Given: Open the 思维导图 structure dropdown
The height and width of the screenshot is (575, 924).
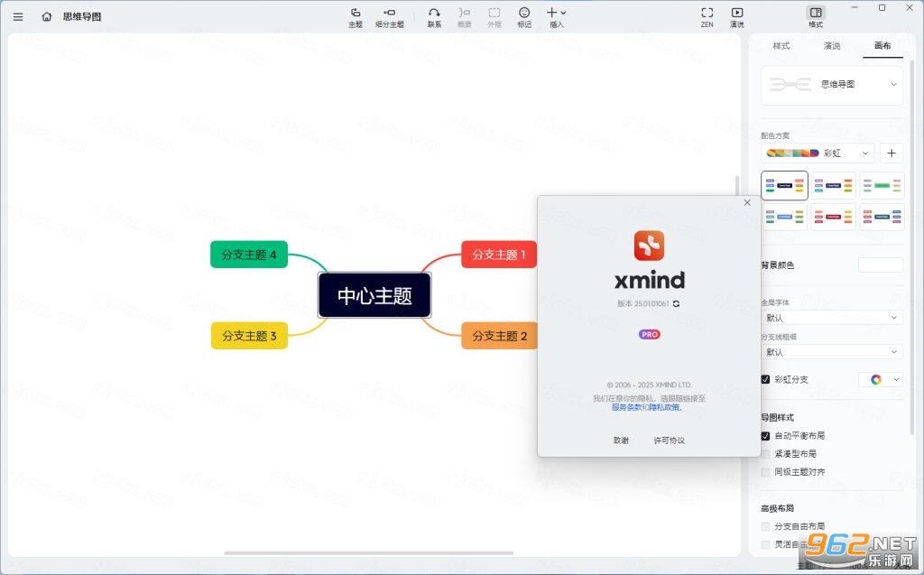Looking at the screenshot, I should (x=832, y=85).
